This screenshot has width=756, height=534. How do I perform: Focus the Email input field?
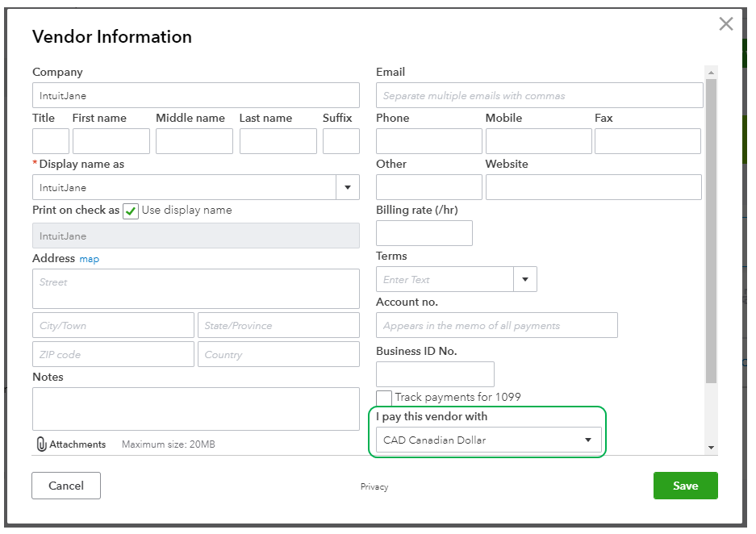pos(539,95)
